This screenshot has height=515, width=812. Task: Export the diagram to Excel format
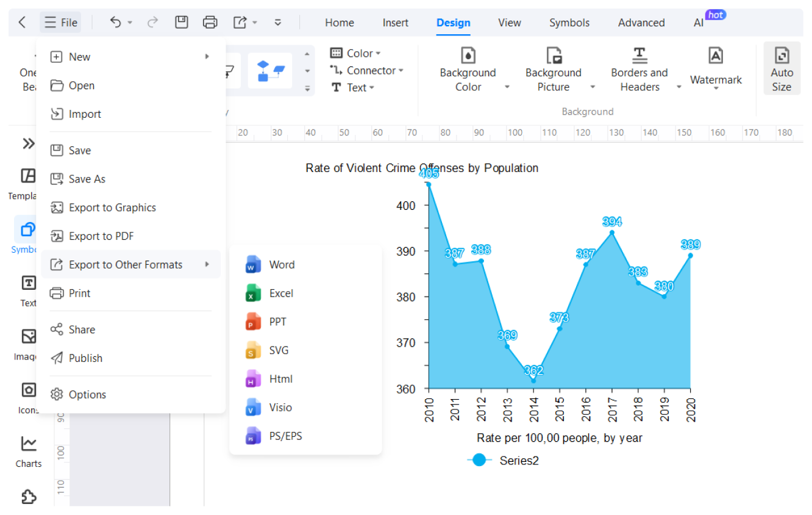click(x=305, y=294)
